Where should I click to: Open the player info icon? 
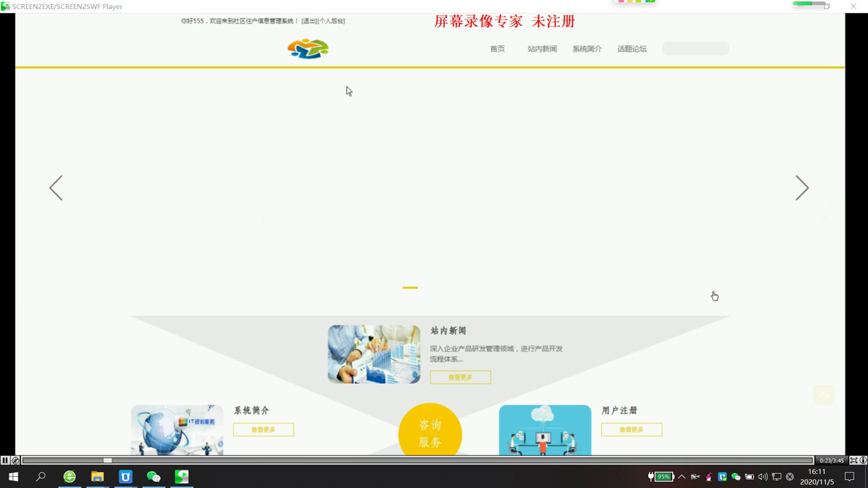[x=863, y=461]
